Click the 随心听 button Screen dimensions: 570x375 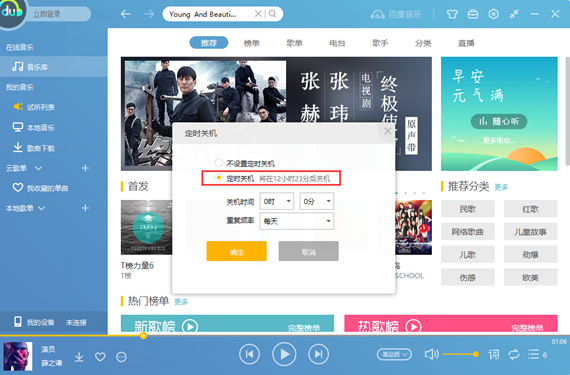499,121
